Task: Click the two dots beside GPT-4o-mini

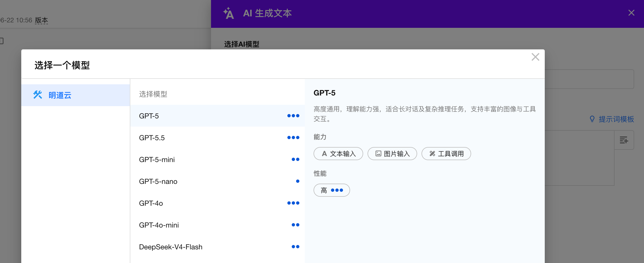Action: click(x=296, y=225)
